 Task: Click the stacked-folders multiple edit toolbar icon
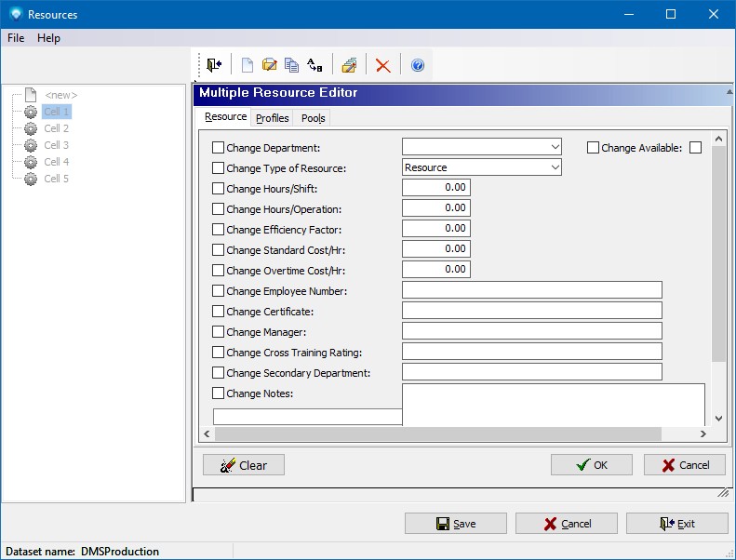[349, 65]
